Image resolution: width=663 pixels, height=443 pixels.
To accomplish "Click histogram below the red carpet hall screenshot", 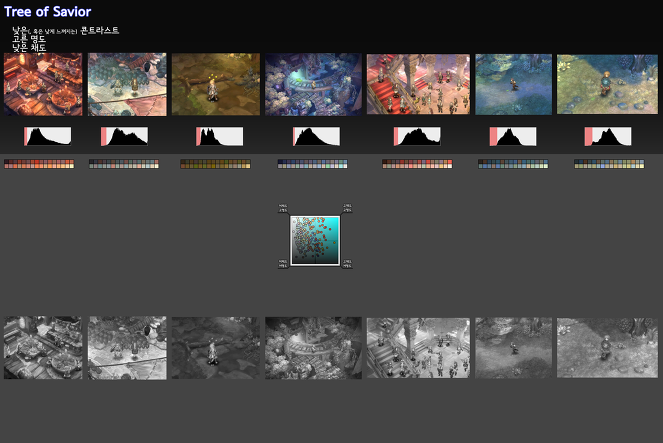I will (417, 136).
